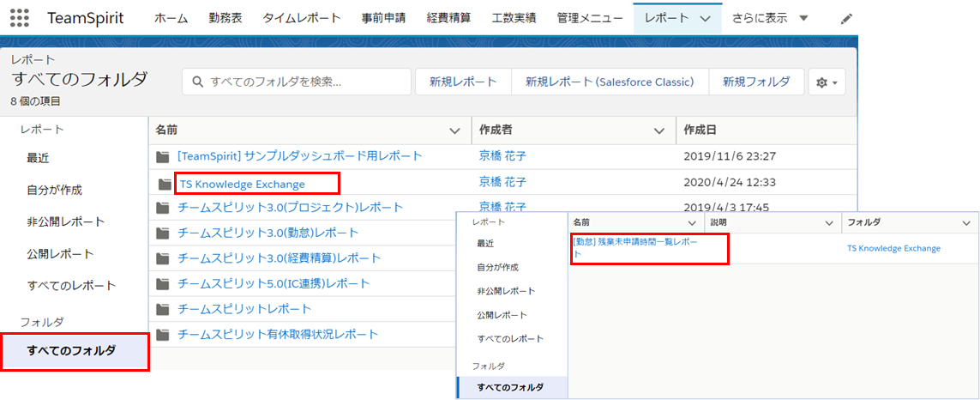This screenshot has width=980, height=400.
Task: Click the 2020/4/24 12:33 date cell
Action: 730,182
